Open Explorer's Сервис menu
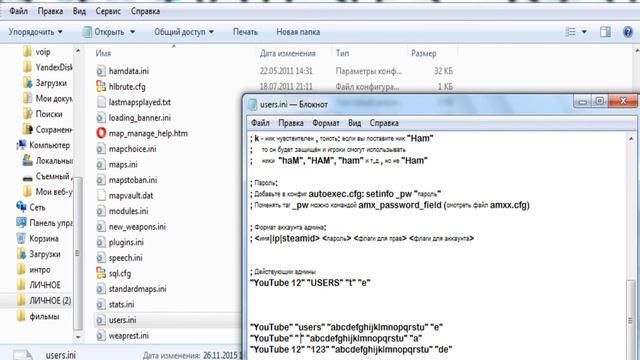This screenshot has width=640, height=360. [108, 11]
